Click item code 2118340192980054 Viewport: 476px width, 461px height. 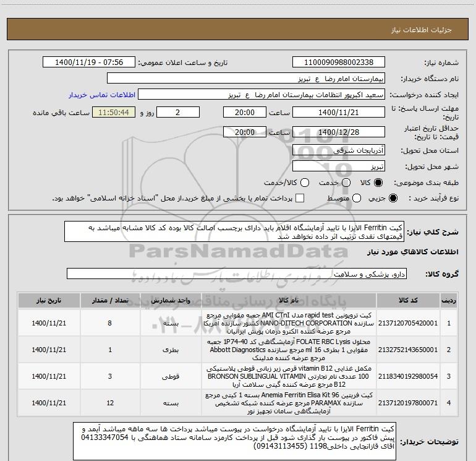click(408, 376)
